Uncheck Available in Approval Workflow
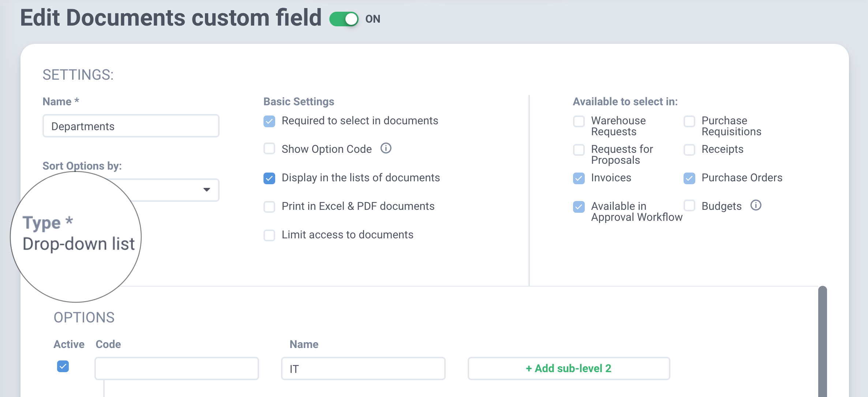Image resolution: width=868 pixels, height=397 pixels. (x=579, y=207)
